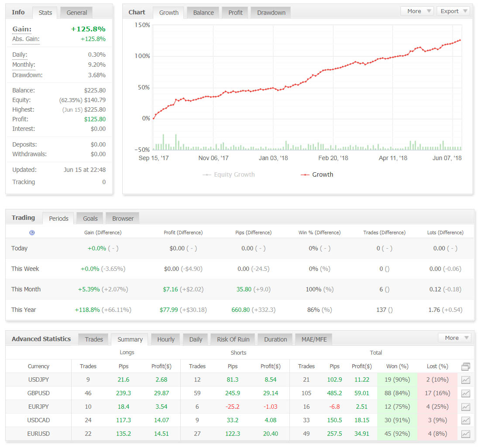Click the Lost (%) column header
Screen dimensions: 485x448
(437, 366)
